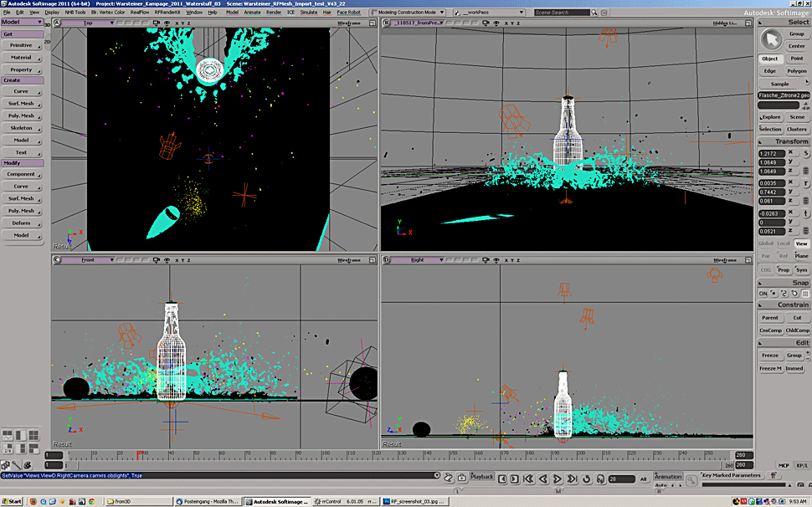Click the timeline at the red marker
Screen dimensions: 812x507
[138, 455]
